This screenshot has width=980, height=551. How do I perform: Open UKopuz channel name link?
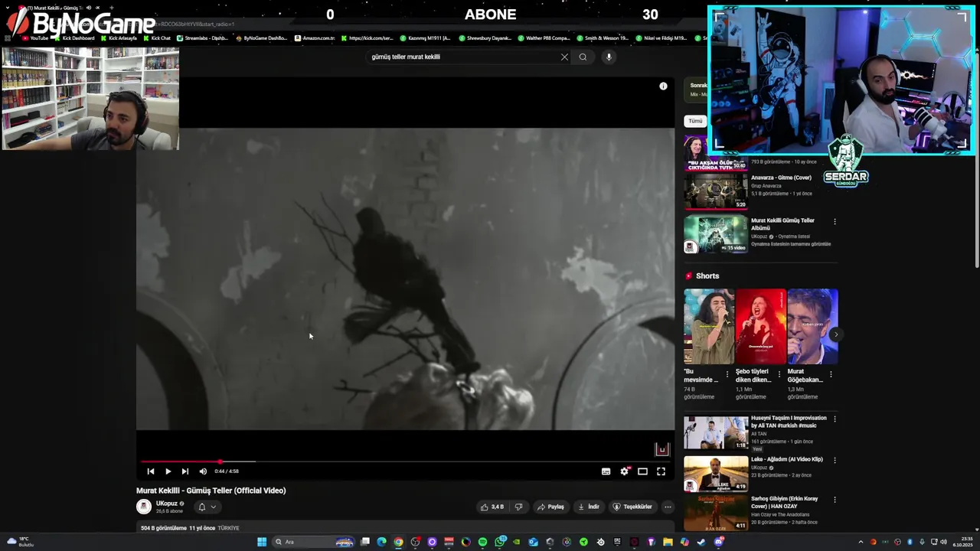[167, 504]
